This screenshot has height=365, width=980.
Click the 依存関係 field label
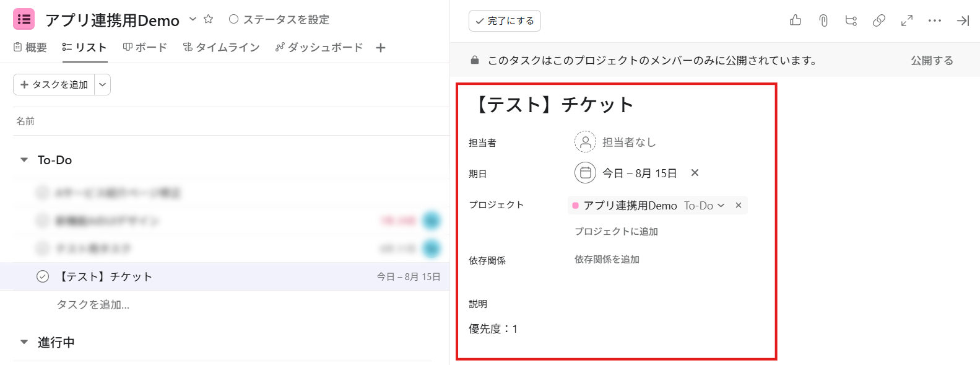tap(487, 260)
